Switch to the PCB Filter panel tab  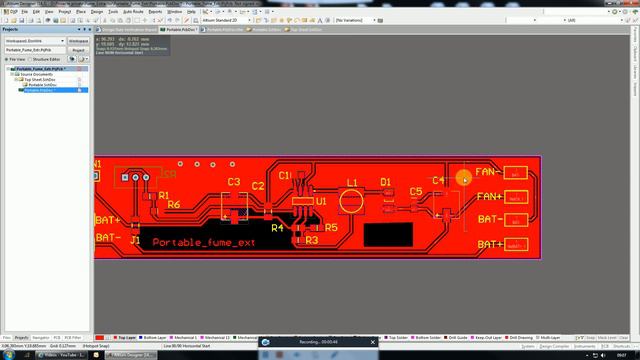(x=73, y=338)
